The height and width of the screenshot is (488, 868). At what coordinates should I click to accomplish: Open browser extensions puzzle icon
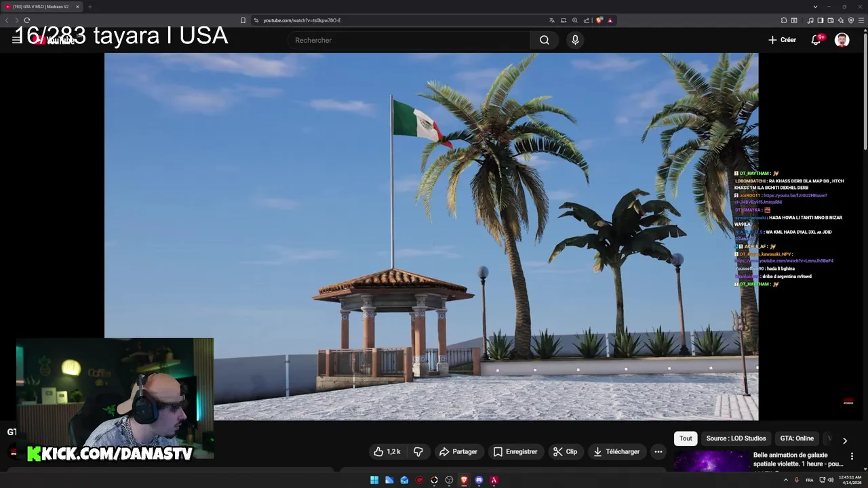click(784, 20)
